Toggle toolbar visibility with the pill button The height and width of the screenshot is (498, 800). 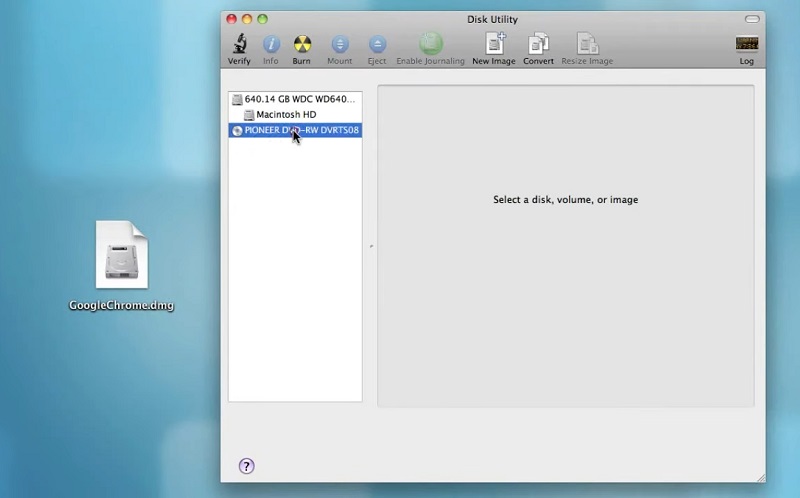752,19
